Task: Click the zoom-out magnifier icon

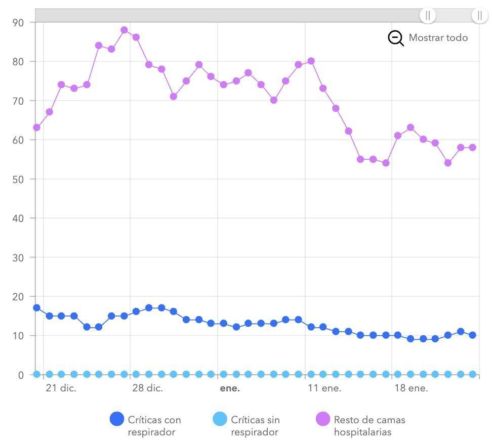Action: [396, 37]
